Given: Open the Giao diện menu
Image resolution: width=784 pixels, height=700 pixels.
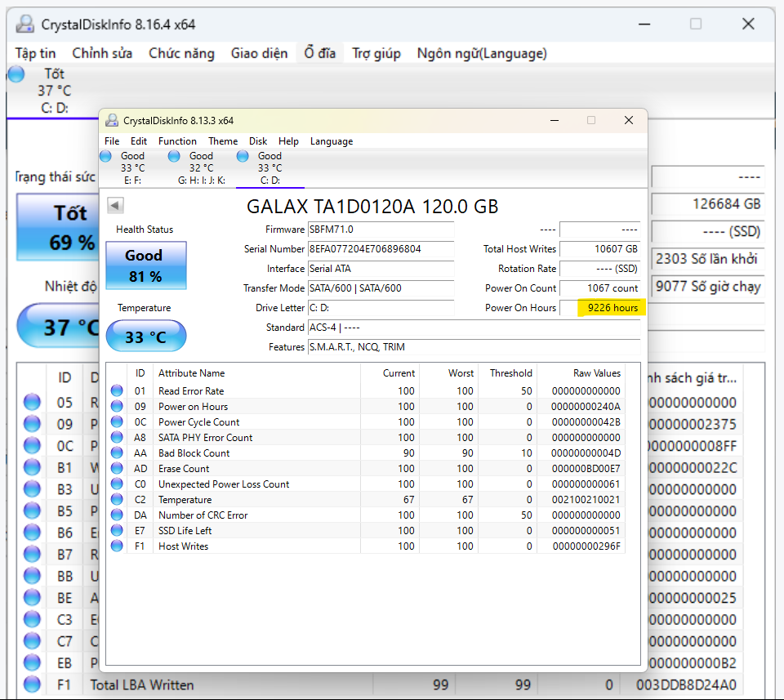Looking at the screenshot, I should [x=259, y=53].
